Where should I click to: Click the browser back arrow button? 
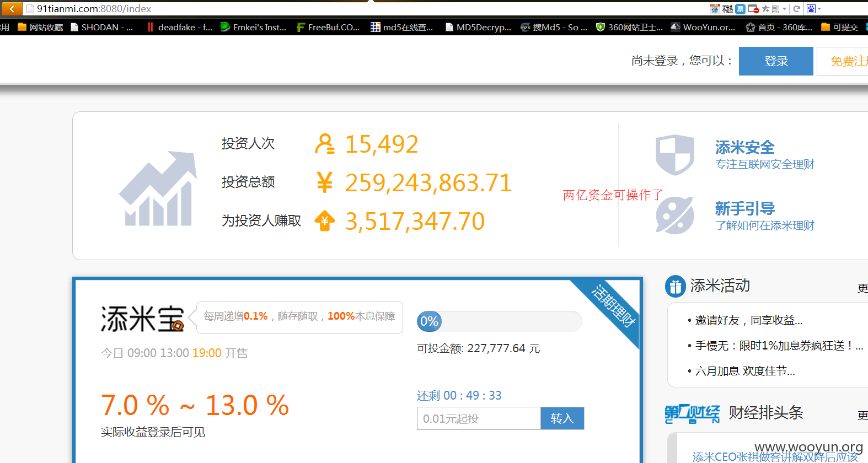12,9
